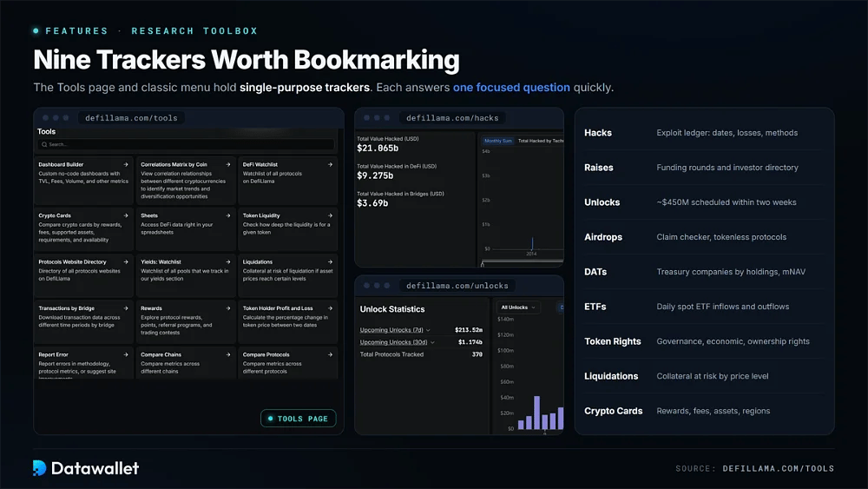Select the Liquidations row in the tracker list
This screenshot has height=489, width=868.
[704, 376]
